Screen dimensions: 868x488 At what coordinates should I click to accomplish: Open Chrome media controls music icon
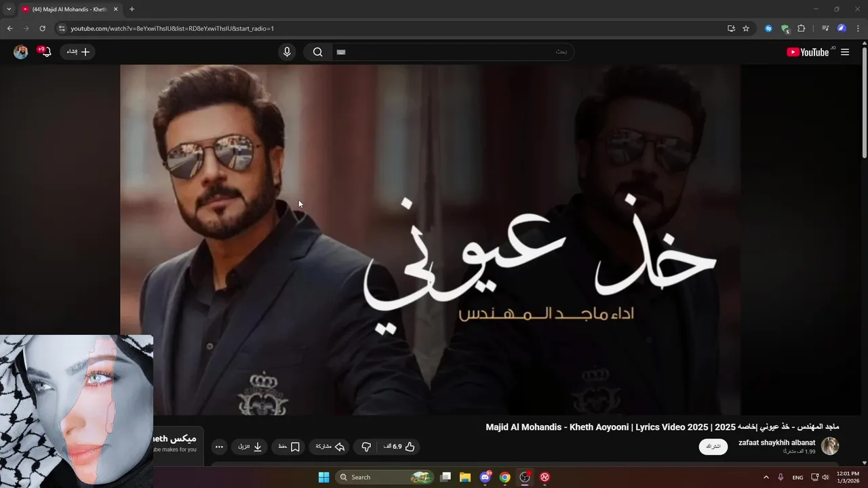pos(825,28)
